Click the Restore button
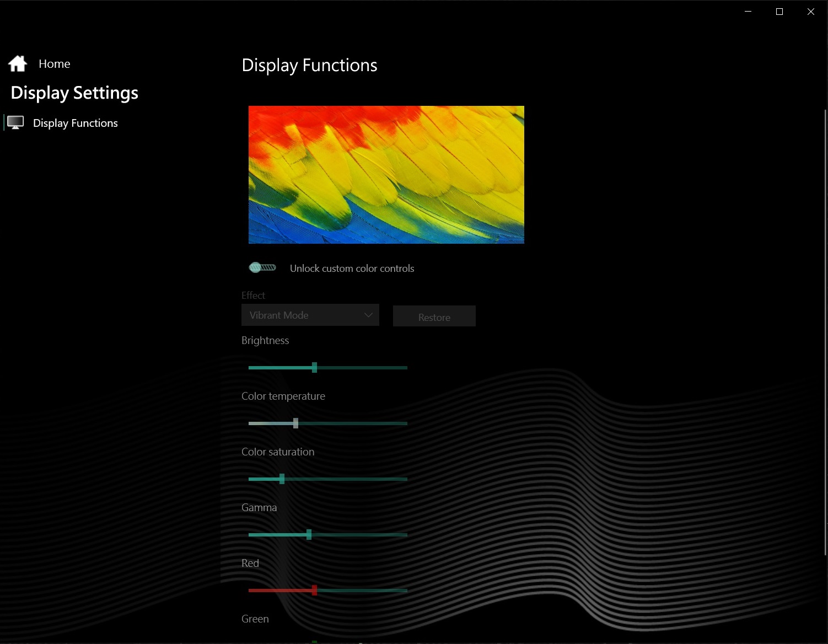 [x=434, y=316]
